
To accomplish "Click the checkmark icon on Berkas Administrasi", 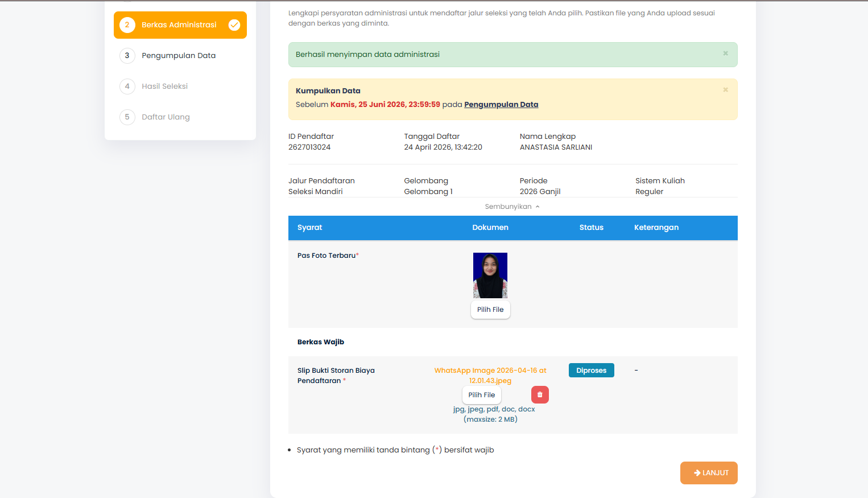I will click(234, 25).
